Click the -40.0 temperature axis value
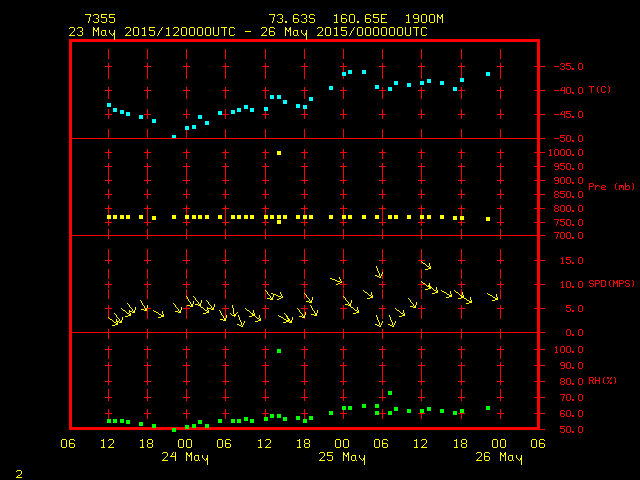This screenshot has width=640, height=480. click(x=568, y=91)
